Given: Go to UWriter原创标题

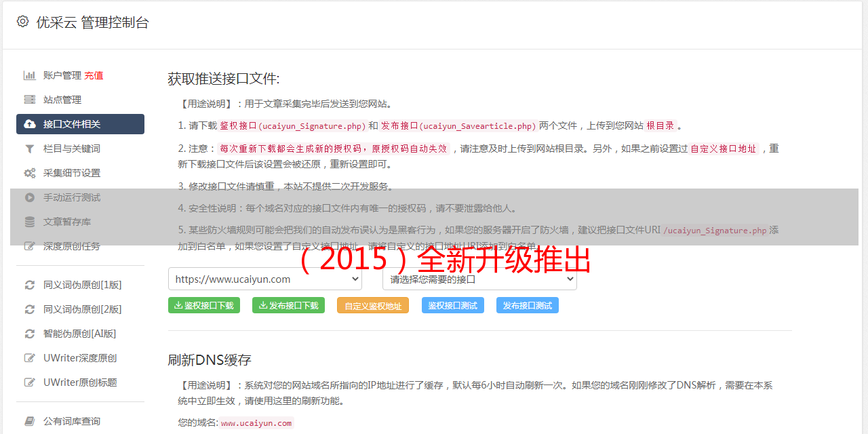Looking at the screenshot, I should pos(80,382).
